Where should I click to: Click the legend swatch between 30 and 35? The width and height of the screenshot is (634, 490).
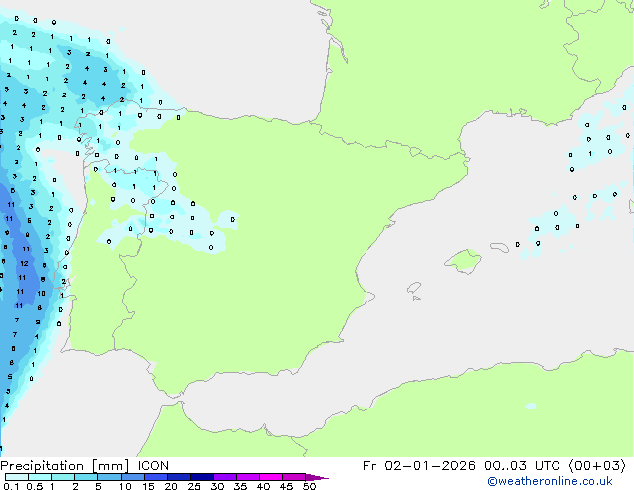tap(225, 477)
